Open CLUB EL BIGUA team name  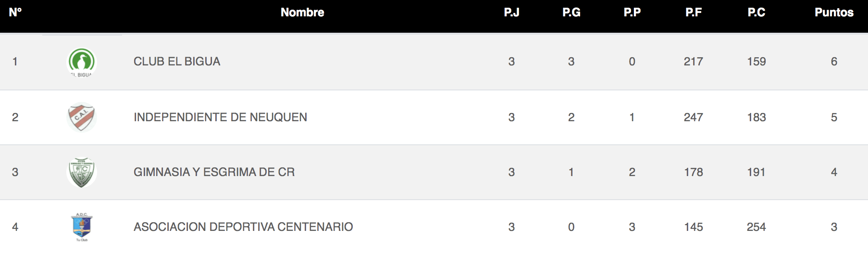coord(177,62)
